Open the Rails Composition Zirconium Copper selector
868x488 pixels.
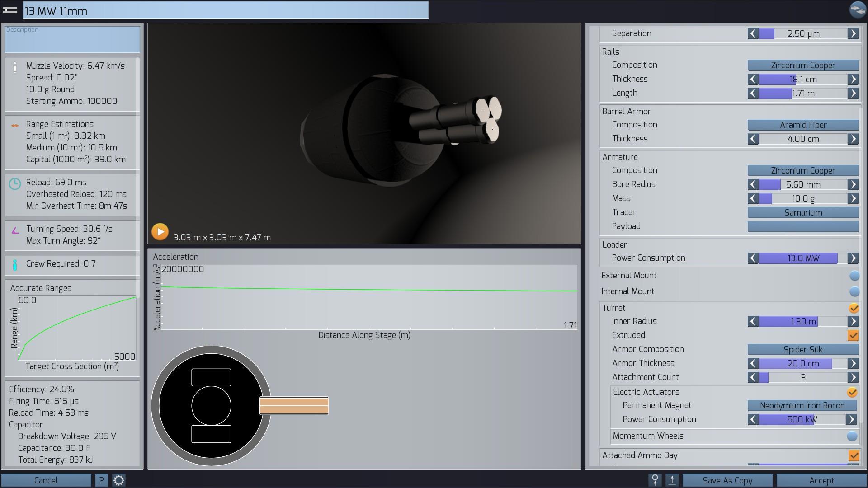coord(803,66)
